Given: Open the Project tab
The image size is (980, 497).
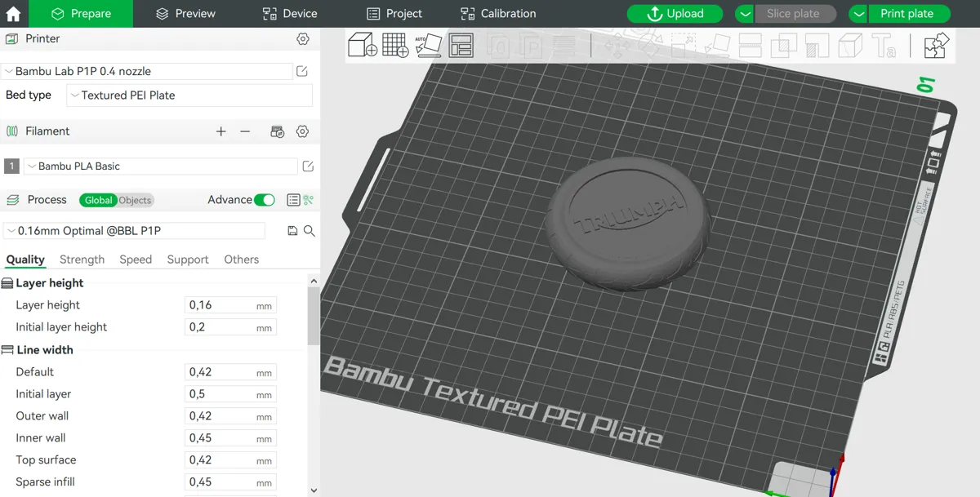Looking at the screenshot, I should coord(394,14).
